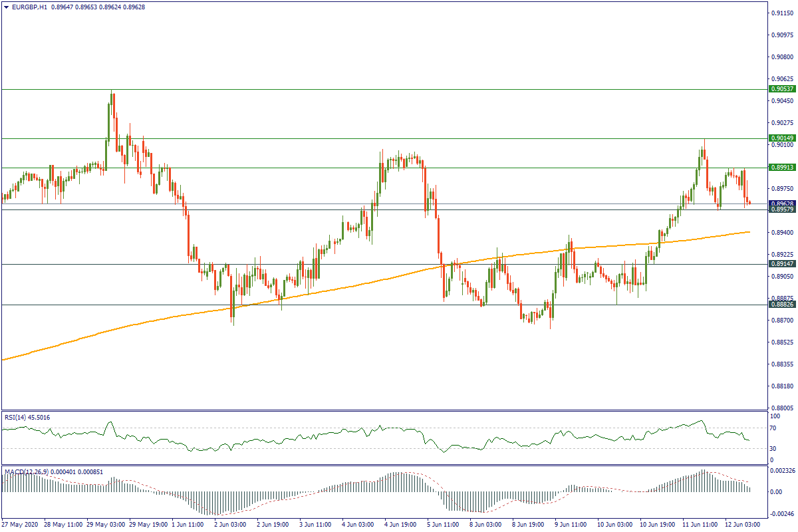Click the 0.90537 green price level tag
Image resolution: width=798 pixels, height=532 pixels.
(782, 88)
